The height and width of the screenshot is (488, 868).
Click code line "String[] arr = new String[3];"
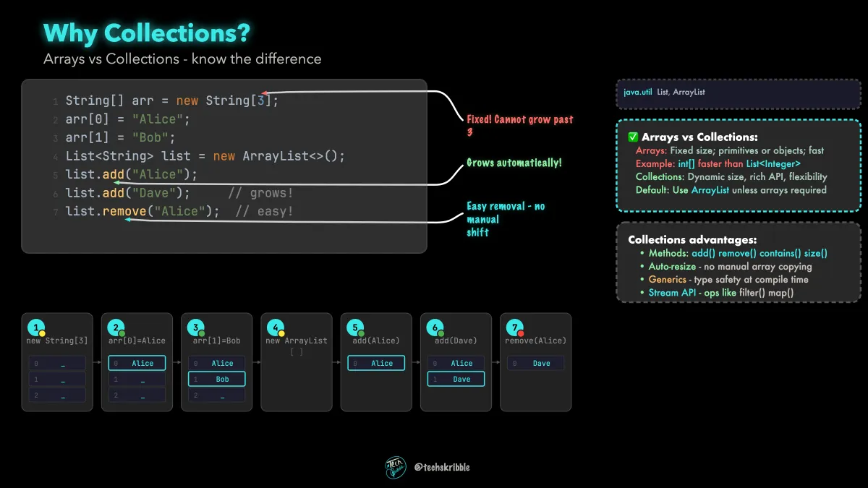click(172, 100)
